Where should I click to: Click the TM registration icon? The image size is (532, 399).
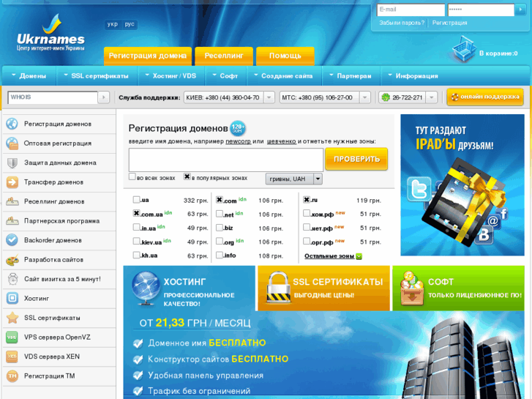tap(12, 376)
